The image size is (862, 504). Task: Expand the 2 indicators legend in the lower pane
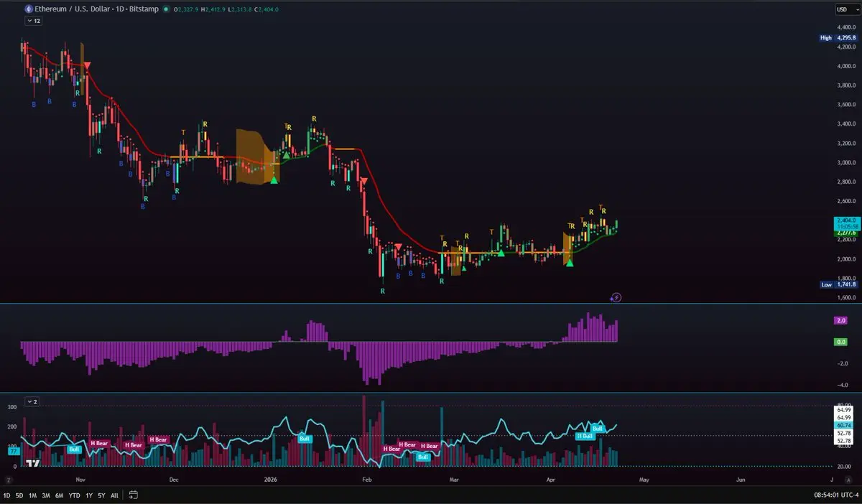33,401
